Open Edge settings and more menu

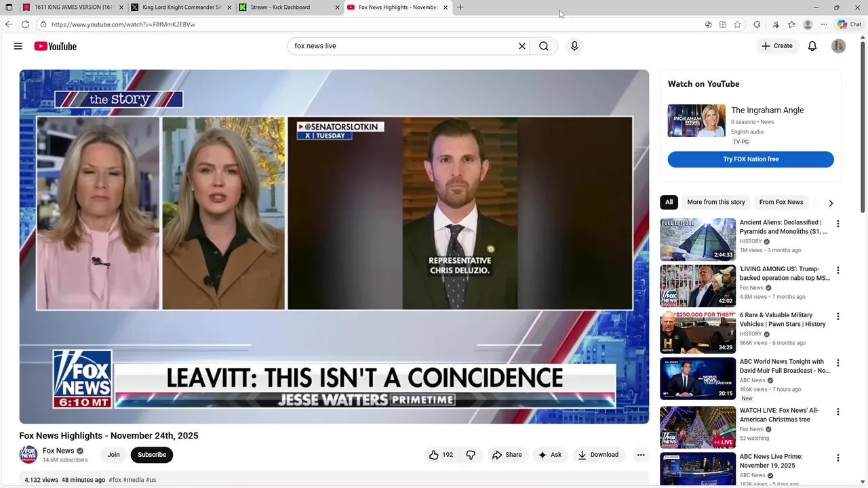824,24
